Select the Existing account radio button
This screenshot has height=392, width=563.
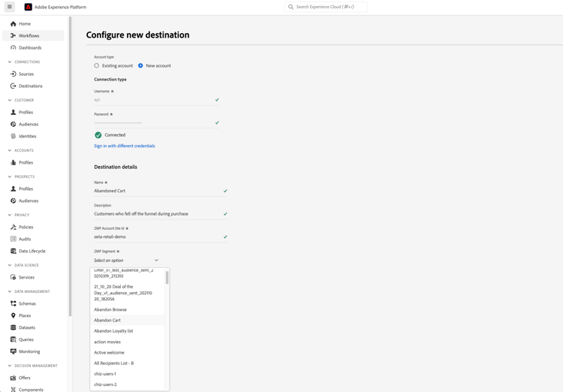(97, 66)
